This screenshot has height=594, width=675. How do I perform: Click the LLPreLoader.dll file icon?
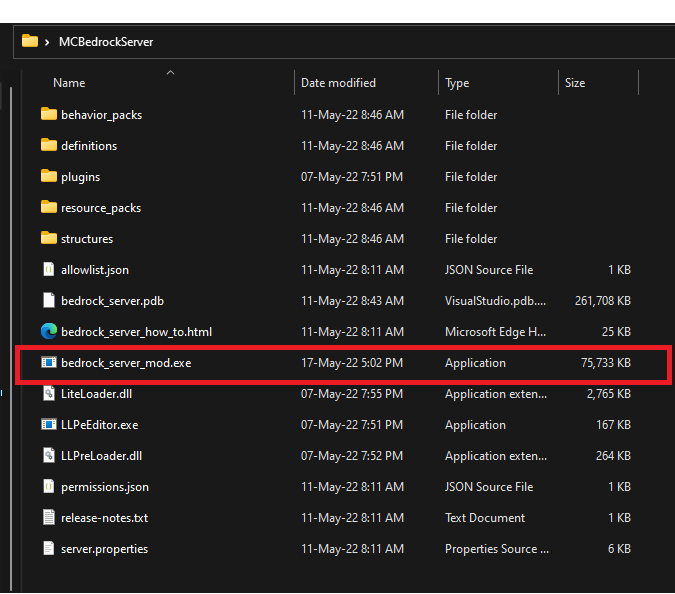pyautogui.click(x=49, y=455)
